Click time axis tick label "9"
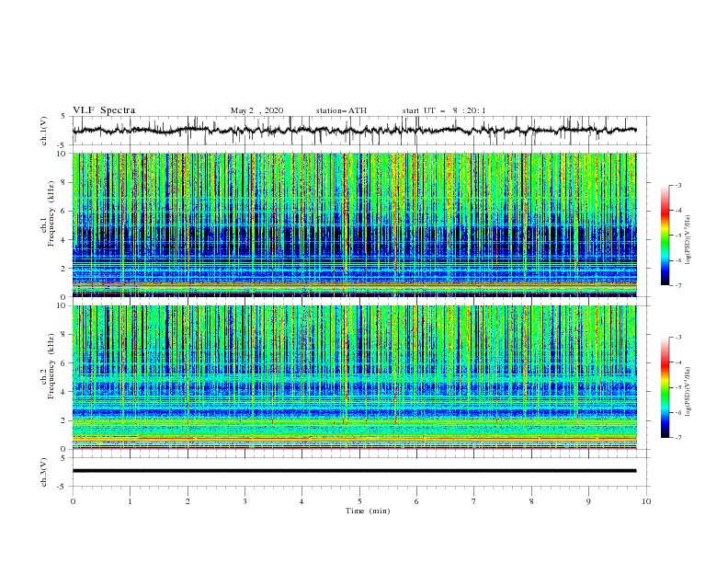The image size is (728, 563). click(588, 501)
